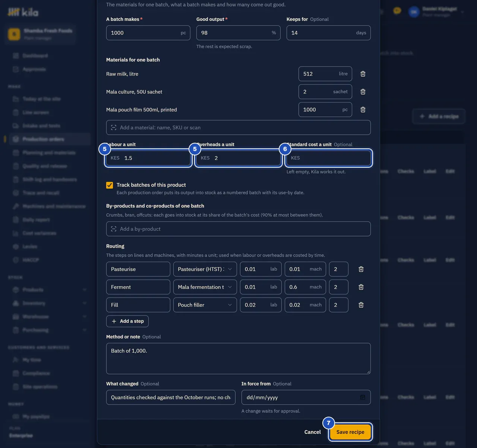Click the scan icon in Add a by-product
The image size is (477, 448).
click(x=114, y=229)
